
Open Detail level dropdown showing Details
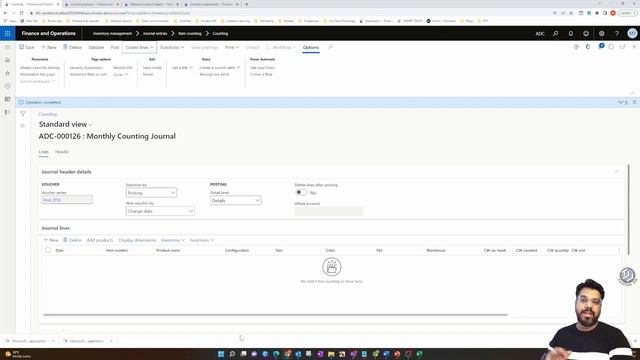(236, 200)
